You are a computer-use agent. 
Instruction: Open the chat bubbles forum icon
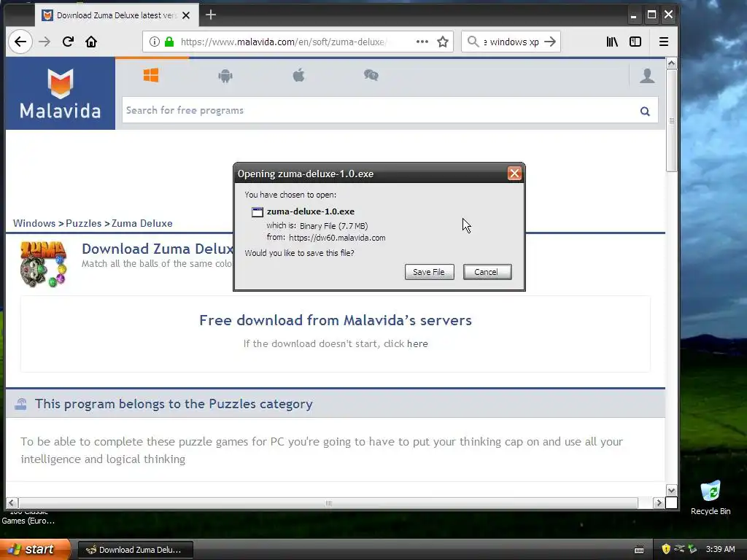(371, 75)
